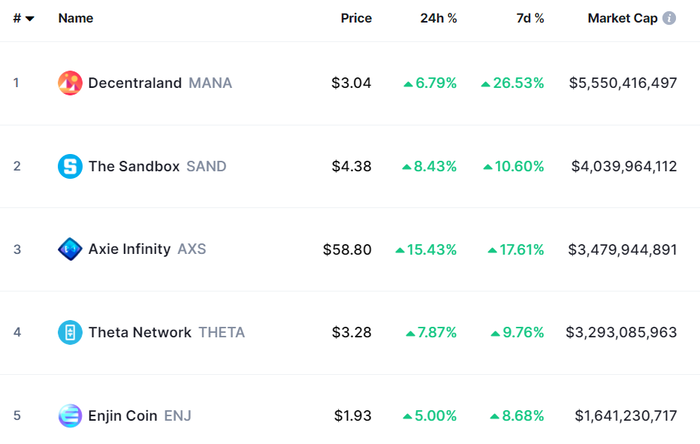Open the Decentraland name link
This screenshot has width=700, height=444.
pos(135,83)
